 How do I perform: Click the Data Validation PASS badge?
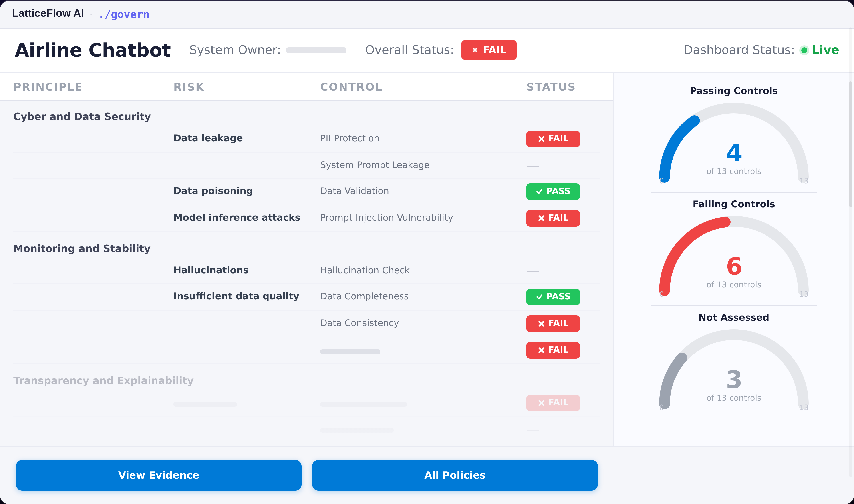[x=553, y=191]
